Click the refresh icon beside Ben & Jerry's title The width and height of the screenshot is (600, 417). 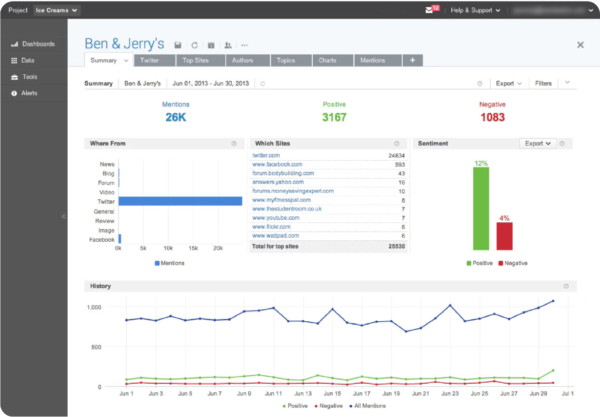point(194,45)
